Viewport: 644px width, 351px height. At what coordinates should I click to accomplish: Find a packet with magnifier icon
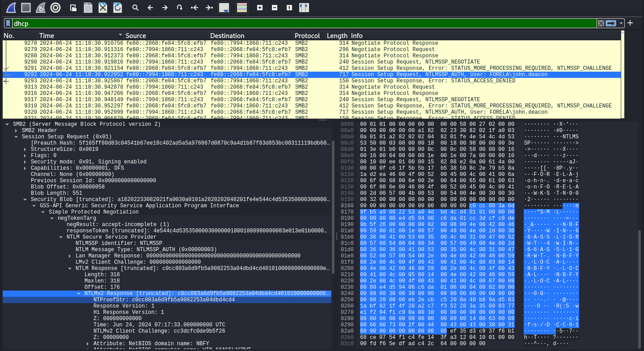(136, 8)
